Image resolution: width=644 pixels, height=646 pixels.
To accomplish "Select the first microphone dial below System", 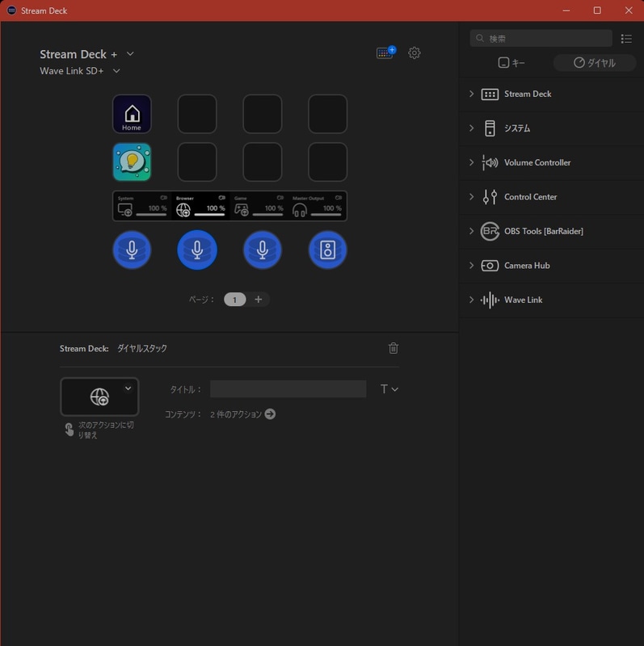I will 132,250.
